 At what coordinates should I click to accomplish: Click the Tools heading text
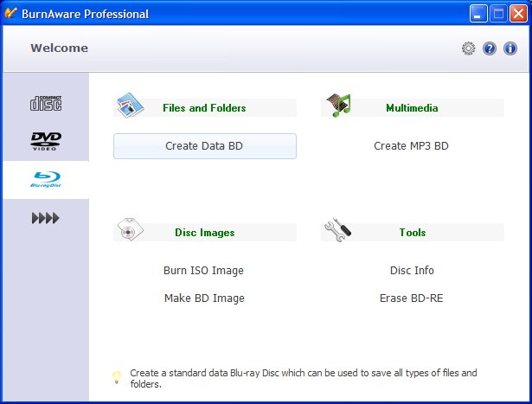pyautogui.click(x=413, y=233)
